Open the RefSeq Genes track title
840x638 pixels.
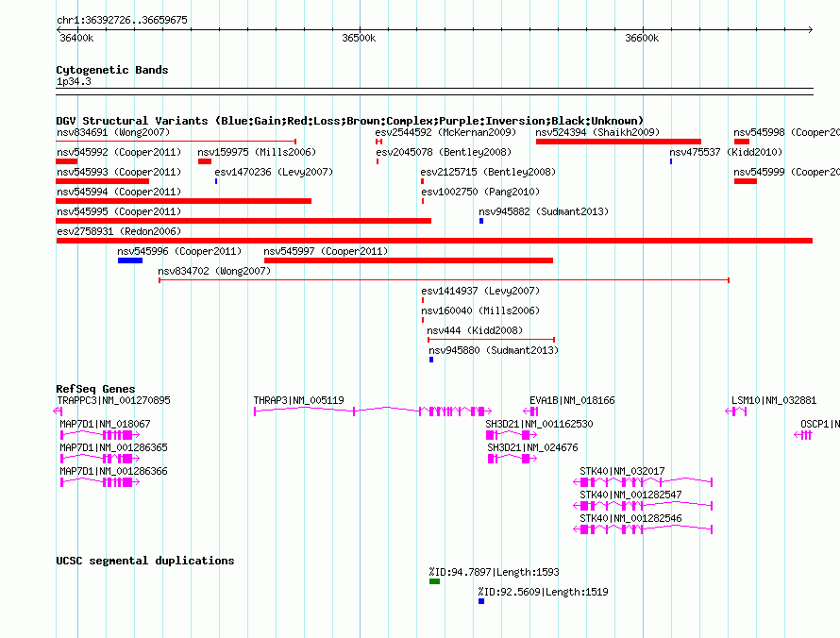pyautogui.click(x=95, y=389)
